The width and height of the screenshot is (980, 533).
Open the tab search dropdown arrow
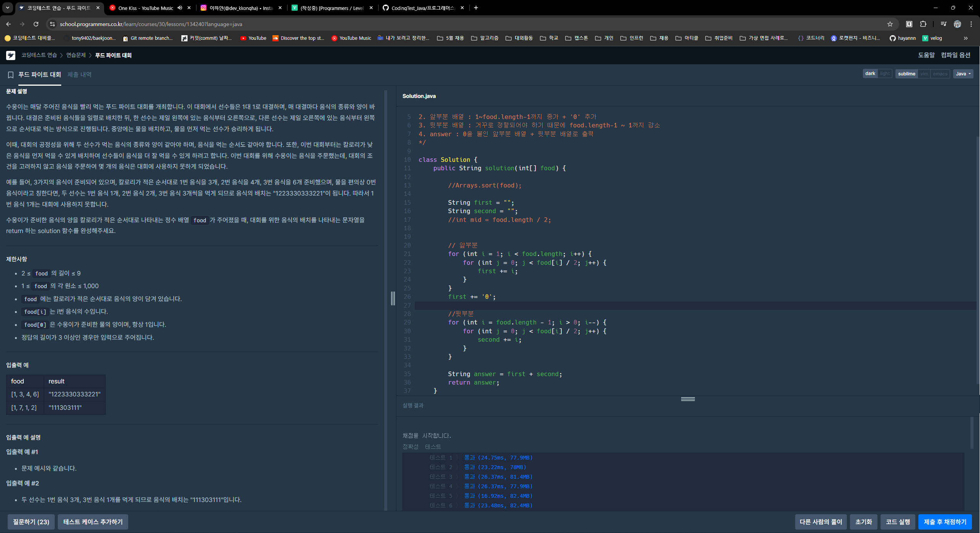8,8
